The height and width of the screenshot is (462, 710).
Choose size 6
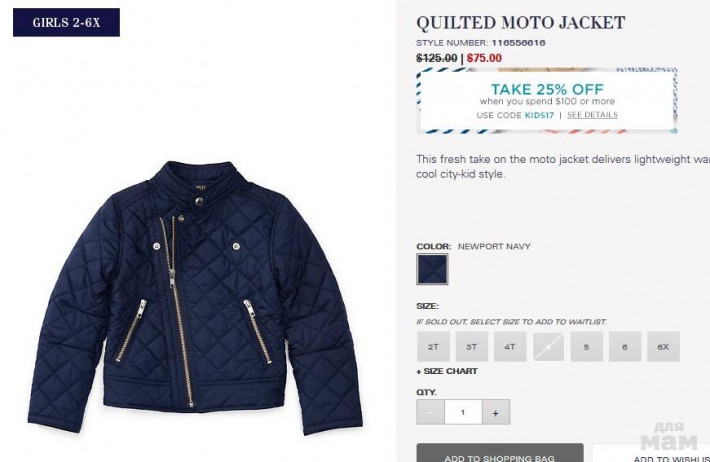(x=625, y=346)
